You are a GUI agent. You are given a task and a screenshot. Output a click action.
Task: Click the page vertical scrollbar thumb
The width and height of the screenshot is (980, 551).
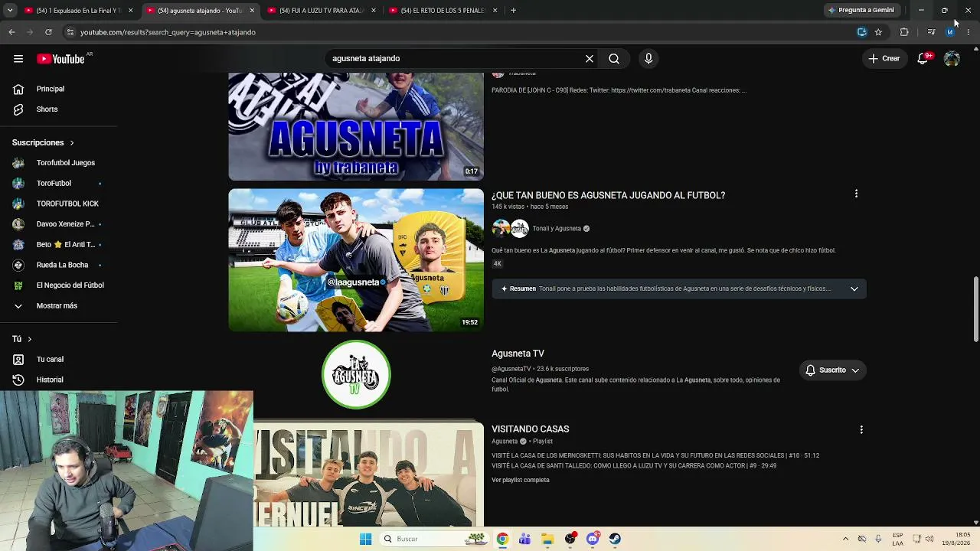975,309
